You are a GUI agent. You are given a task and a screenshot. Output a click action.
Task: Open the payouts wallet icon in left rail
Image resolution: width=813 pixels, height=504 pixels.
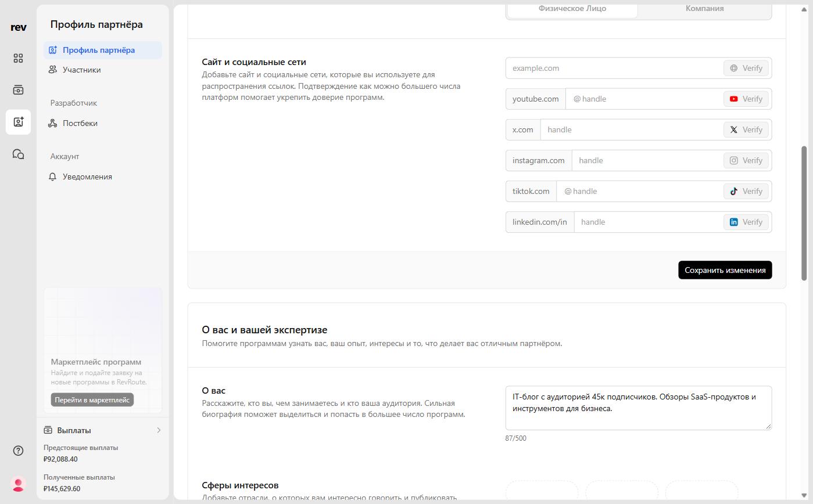19,90
